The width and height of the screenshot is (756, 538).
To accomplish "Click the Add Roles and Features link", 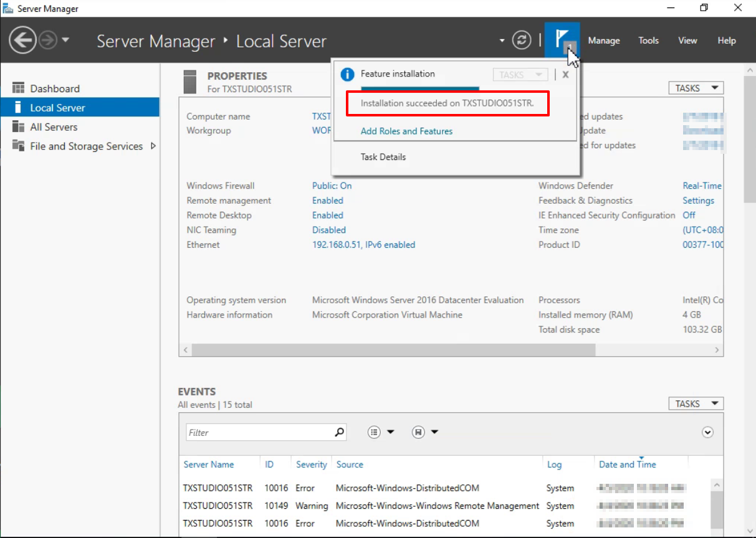I will [406, 131].
